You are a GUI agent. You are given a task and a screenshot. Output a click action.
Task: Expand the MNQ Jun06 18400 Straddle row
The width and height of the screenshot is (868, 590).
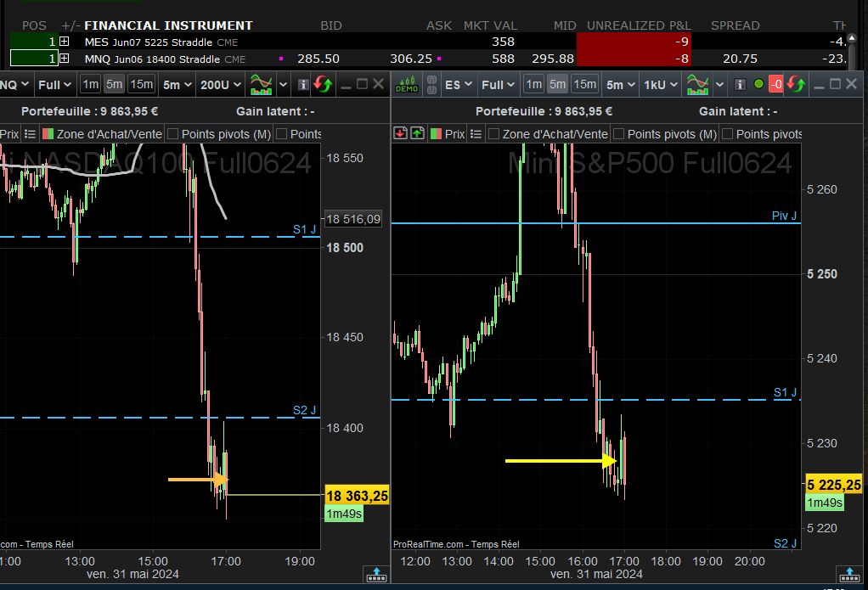(65, 58)
